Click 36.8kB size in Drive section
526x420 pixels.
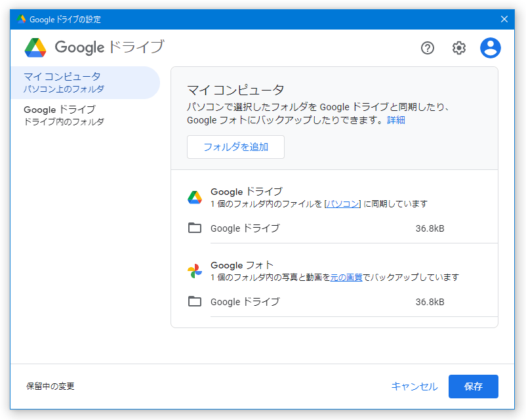click(x=430, y=228)
